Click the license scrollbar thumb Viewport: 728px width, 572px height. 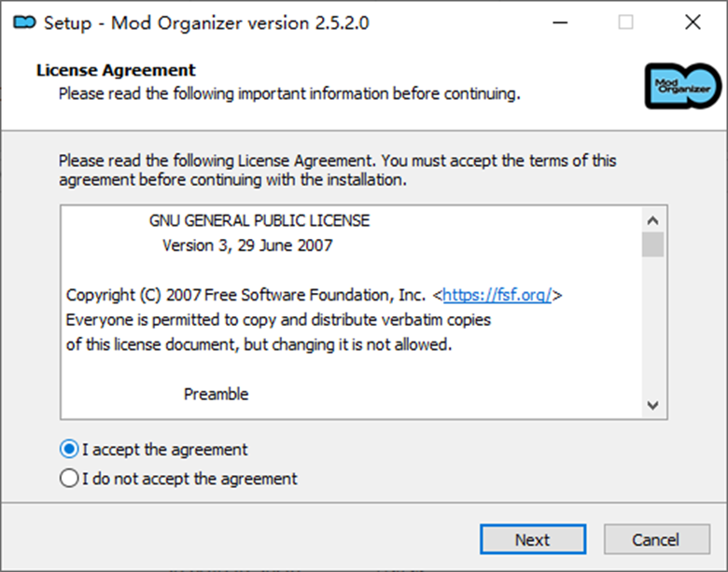652,244
